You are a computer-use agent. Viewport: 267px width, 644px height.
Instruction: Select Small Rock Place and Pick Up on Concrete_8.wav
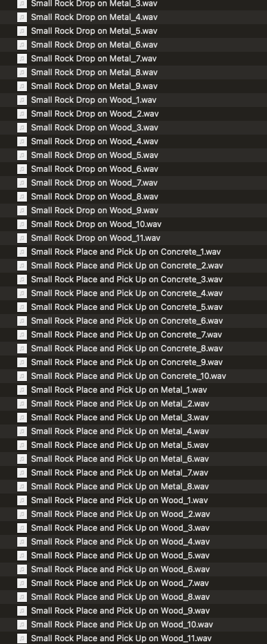(x=127, y=349)
